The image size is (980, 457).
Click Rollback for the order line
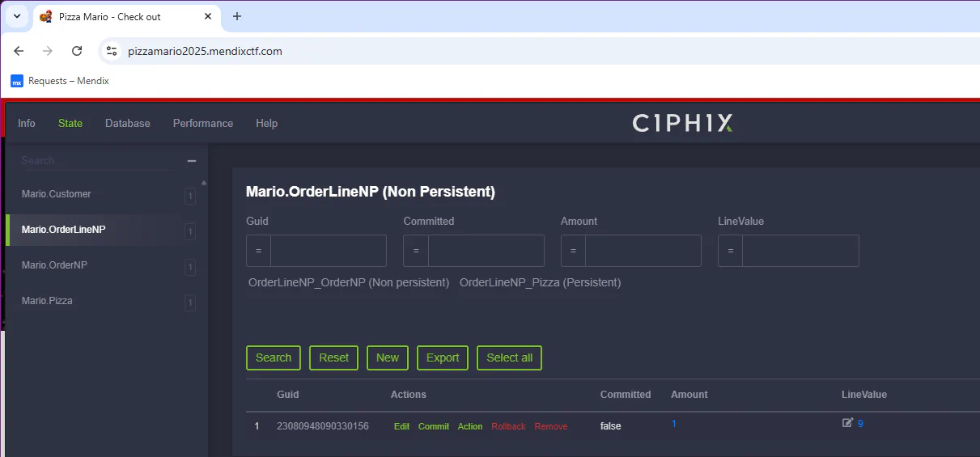click(x=508, y=426)
